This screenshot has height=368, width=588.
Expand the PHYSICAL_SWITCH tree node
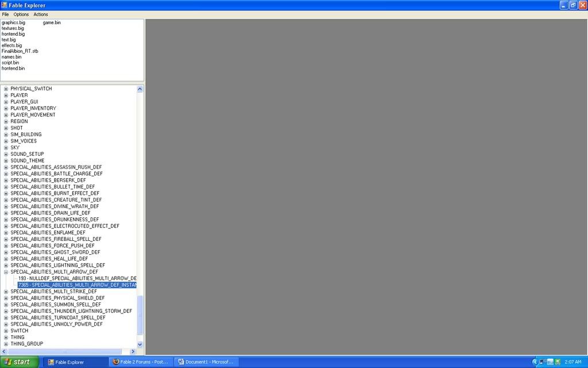pos(6,89)
